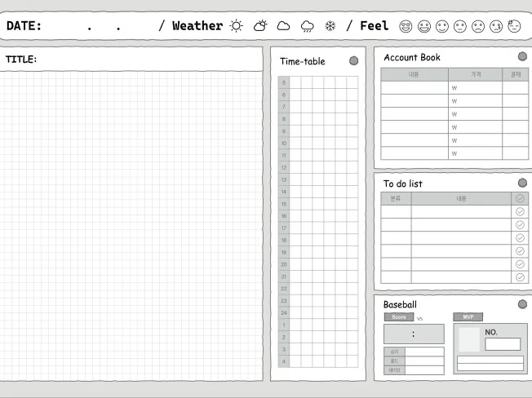Check the first To do list checkmark

(x=521, y=211)
